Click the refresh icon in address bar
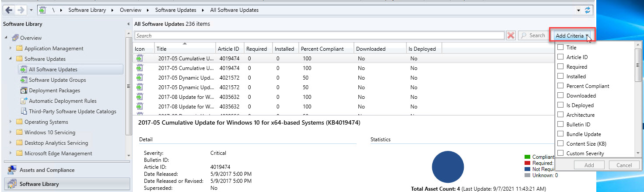This screenshot has width=644, height=192. point(587,10)
